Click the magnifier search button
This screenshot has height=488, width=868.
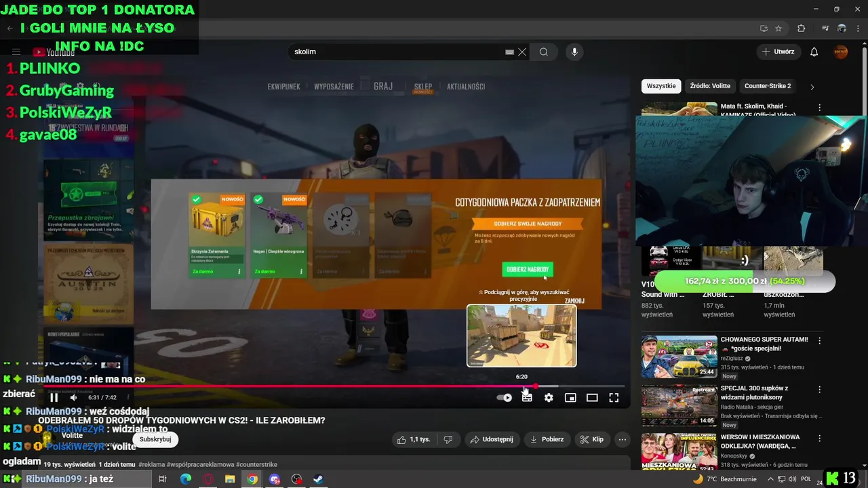(544, 52)
